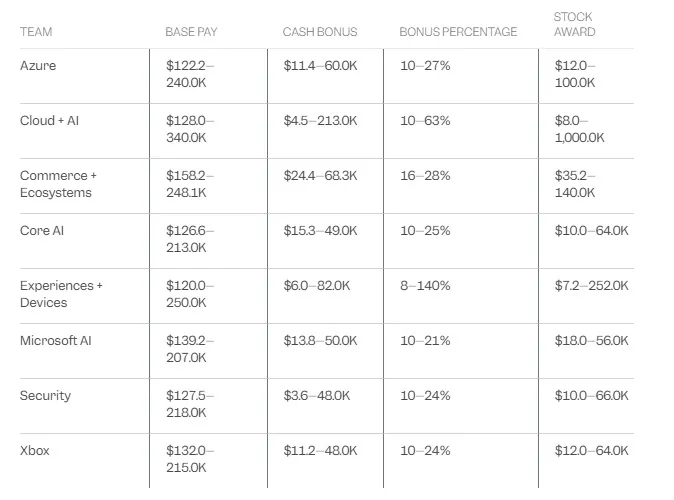Click the Cloud + AI team name
674x500 pixels.
click(x=49, y=121)
